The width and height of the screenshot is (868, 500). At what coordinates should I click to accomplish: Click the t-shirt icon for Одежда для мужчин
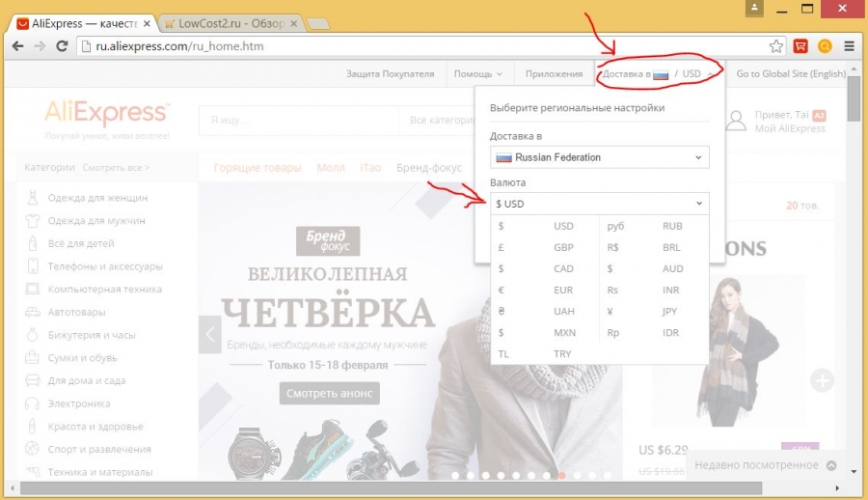pos(33,221)
